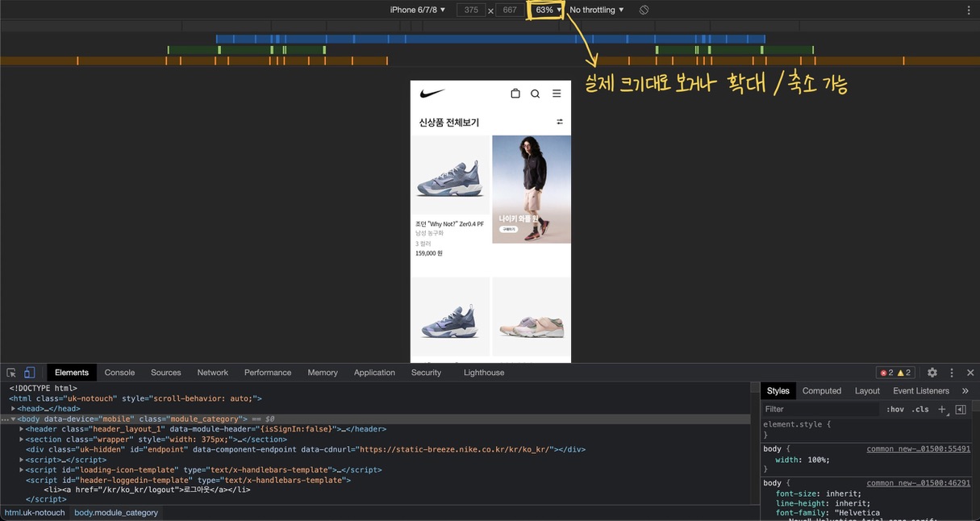Open DevTools settings gear

click(932, 373)
